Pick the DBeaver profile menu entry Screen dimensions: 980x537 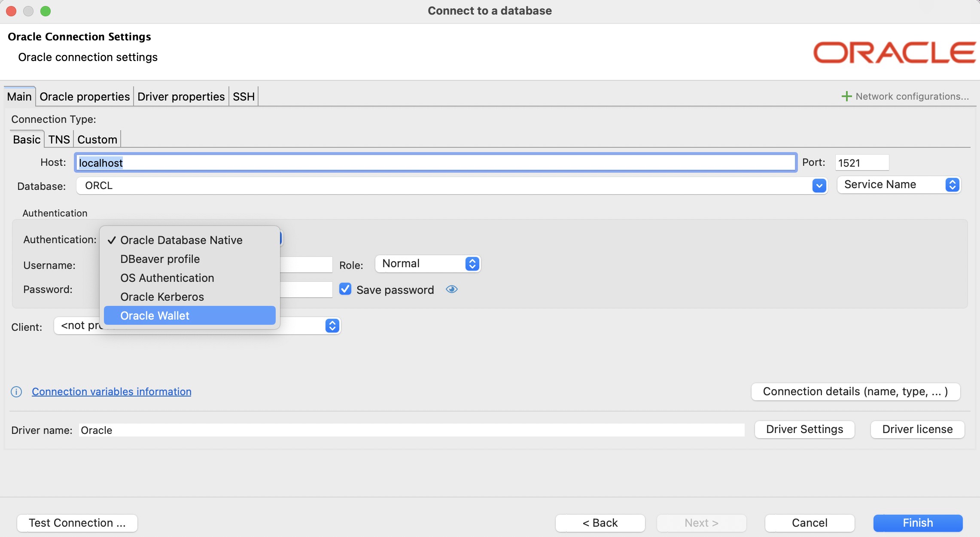[160, 259]
